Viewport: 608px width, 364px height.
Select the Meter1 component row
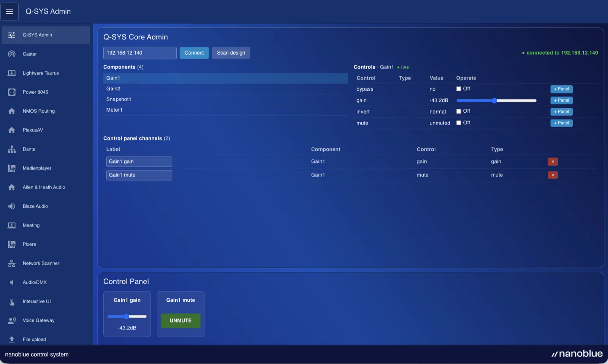point(225,110)
